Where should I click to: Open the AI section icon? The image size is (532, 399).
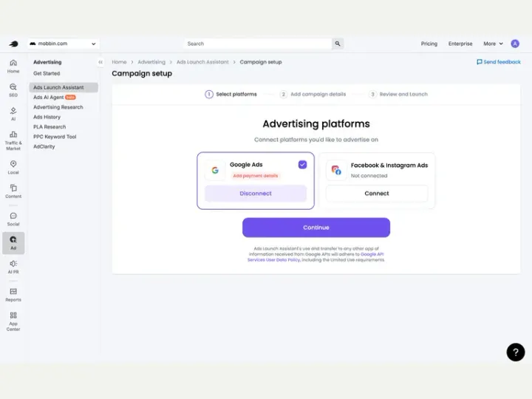[x=13, y=114]
